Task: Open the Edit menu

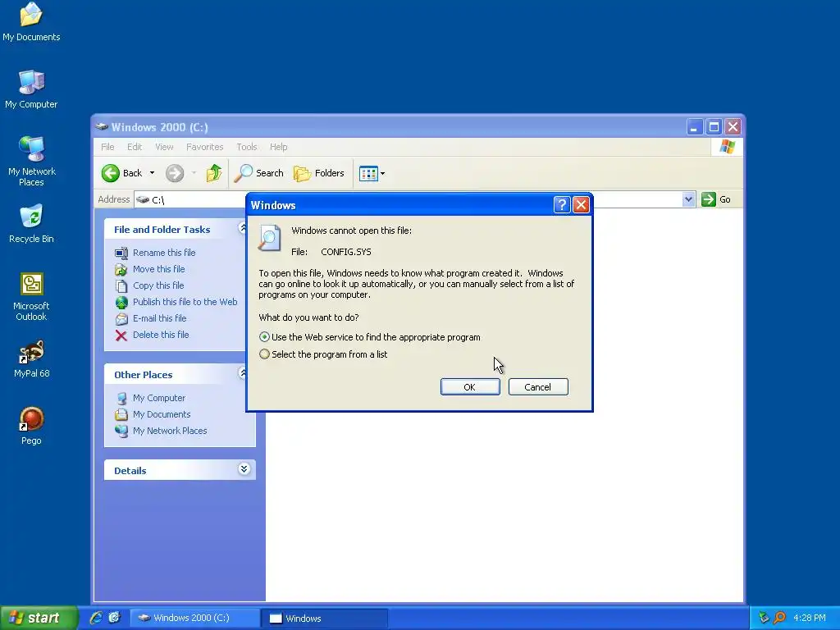Action: click(135, 147)
